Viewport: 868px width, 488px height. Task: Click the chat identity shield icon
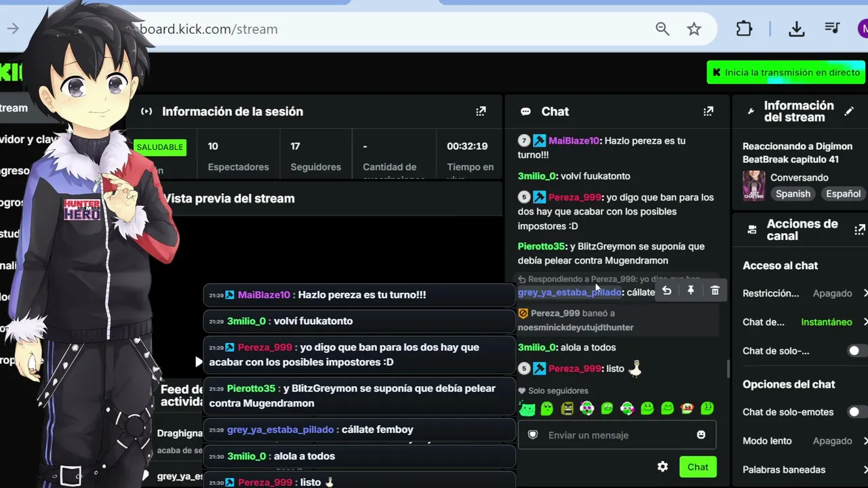(533, 435)
